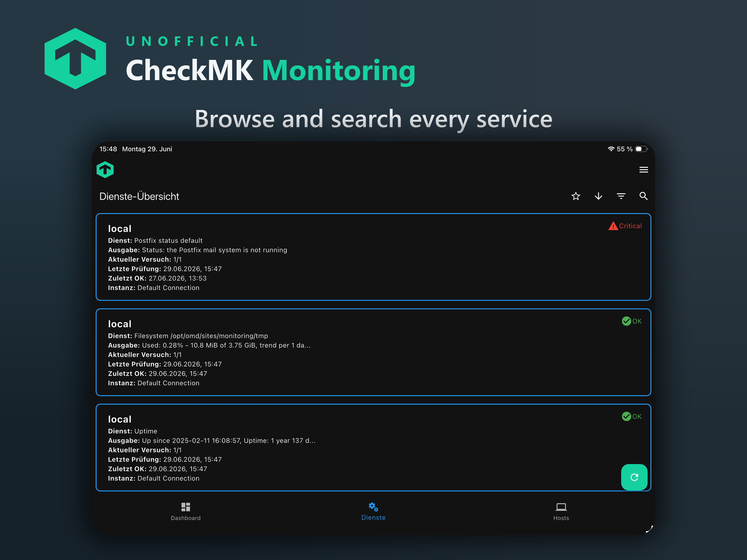Open the filter list icon
Screen dimensions: 747x560
(x=621, y=196)
